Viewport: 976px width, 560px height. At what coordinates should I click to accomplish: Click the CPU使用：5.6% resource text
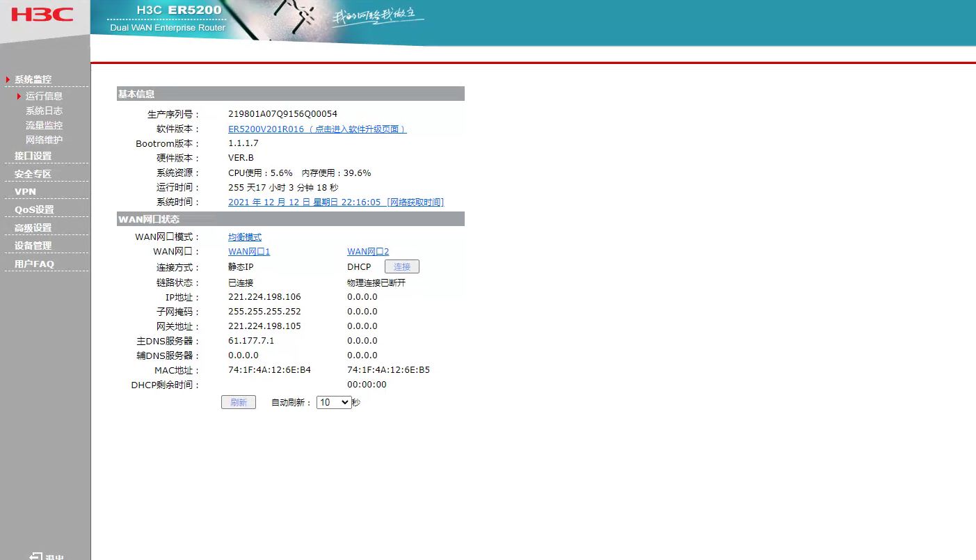[x=260, y=173]
